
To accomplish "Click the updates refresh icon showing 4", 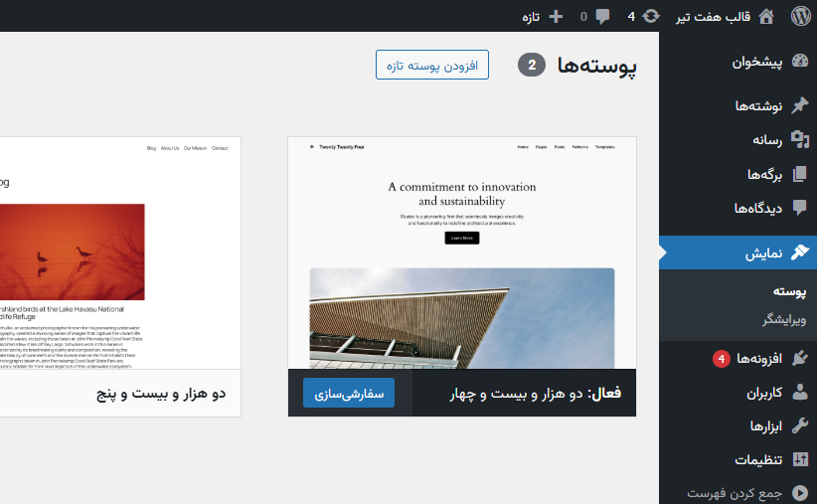I will (x=651, y=16).
